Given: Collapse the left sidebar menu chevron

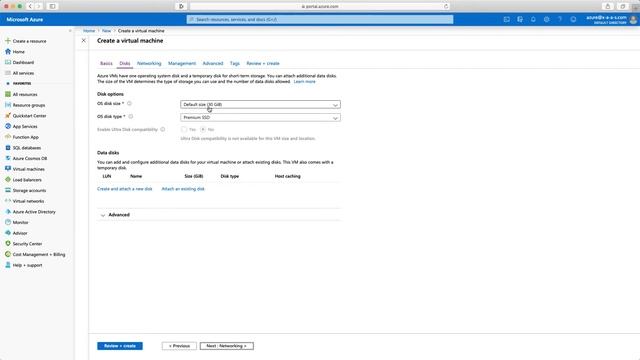Looking at the screenshot, I should coord(70,31).
